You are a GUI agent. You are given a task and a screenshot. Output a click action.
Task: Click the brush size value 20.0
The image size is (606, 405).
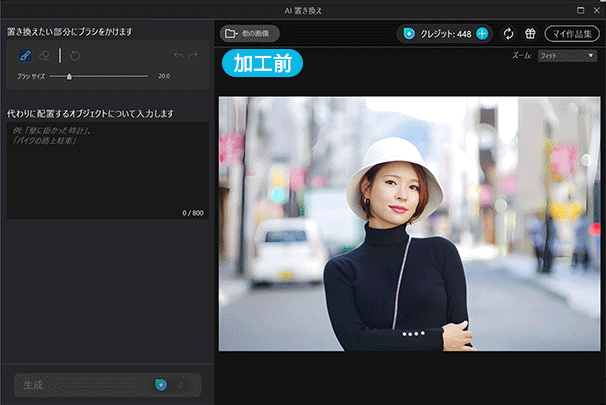pyautogui.click(x=164, y=76)
